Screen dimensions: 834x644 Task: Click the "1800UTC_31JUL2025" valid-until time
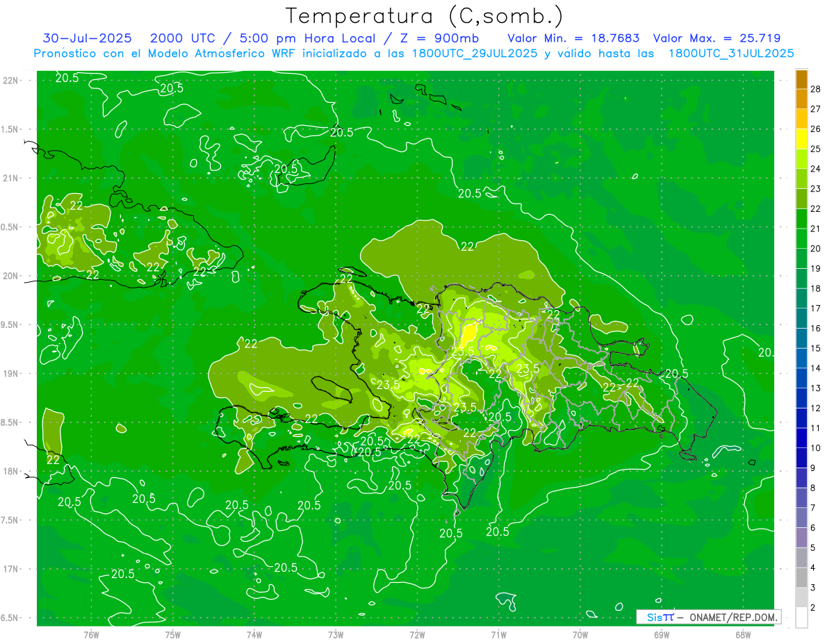[x=730, y=53]
